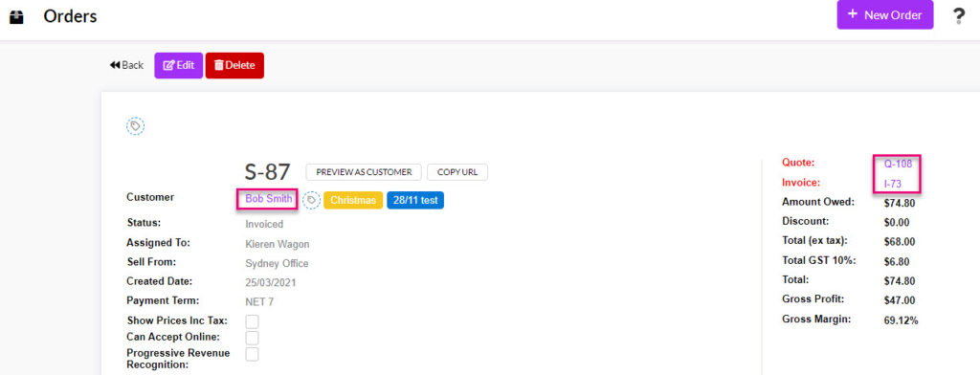Open quote Q-108 link
This screenshot has width=980, height=375.
coord(898,165)
